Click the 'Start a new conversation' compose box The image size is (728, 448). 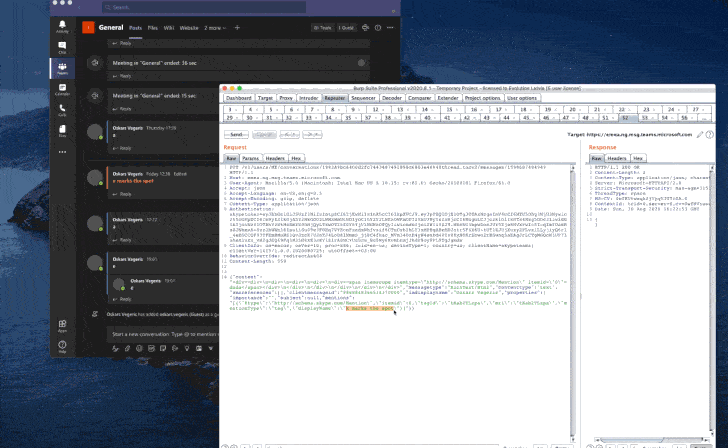tap(165, 334)
